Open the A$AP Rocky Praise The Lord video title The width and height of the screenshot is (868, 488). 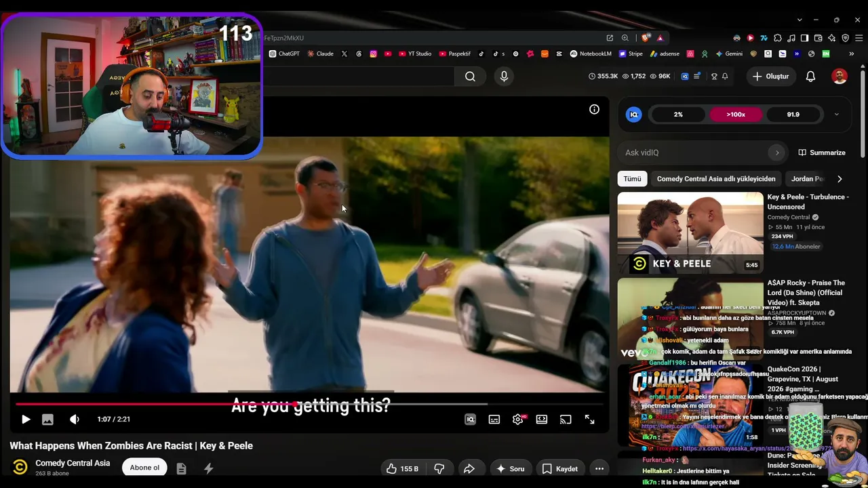(806, 293)
